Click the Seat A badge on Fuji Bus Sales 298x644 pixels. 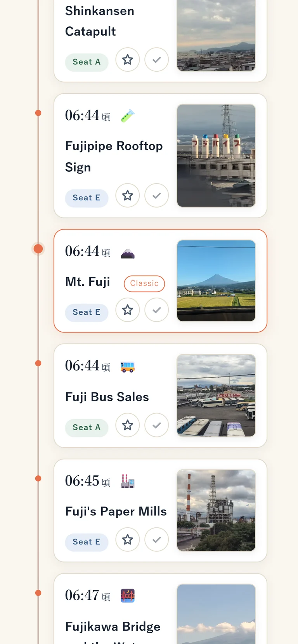87,428
